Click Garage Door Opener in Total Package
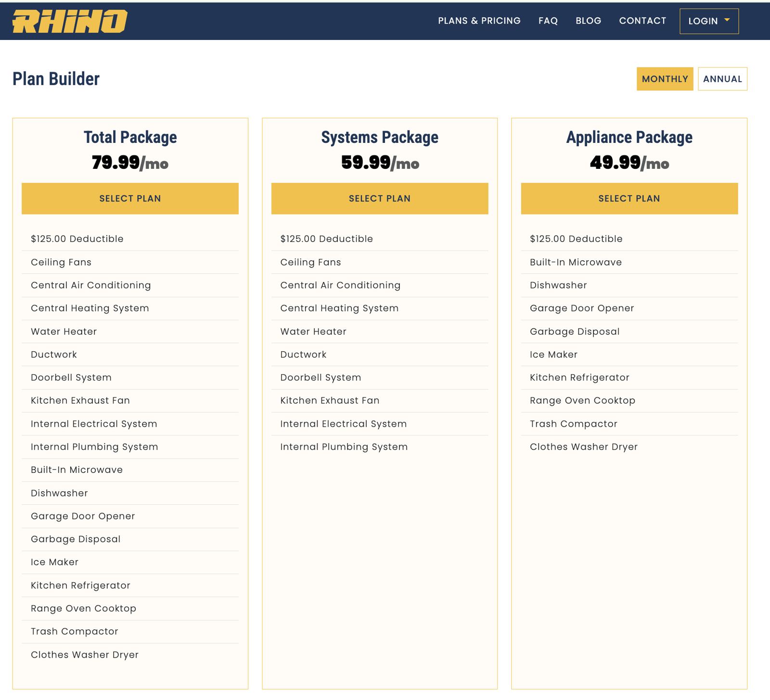770x700 pixels. click(130, 516)
